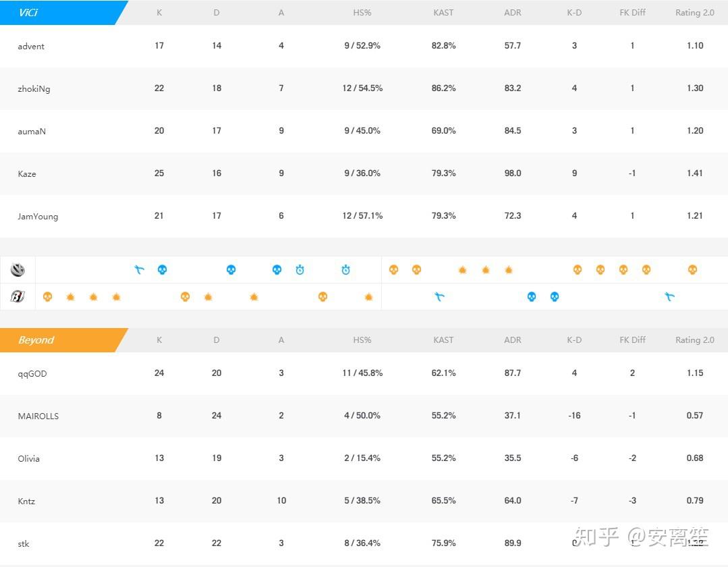This screenshot has width=728, height=567.
Task: Click the defuse kit icon in ViCi's round row
Action: (x=139, y=270)
